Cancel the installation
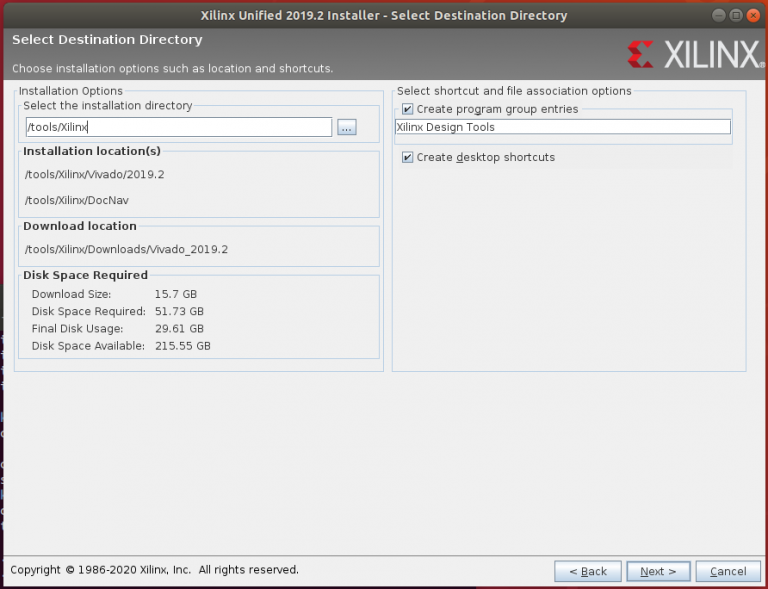Screen dimensions: 768x589 [727, 571]
